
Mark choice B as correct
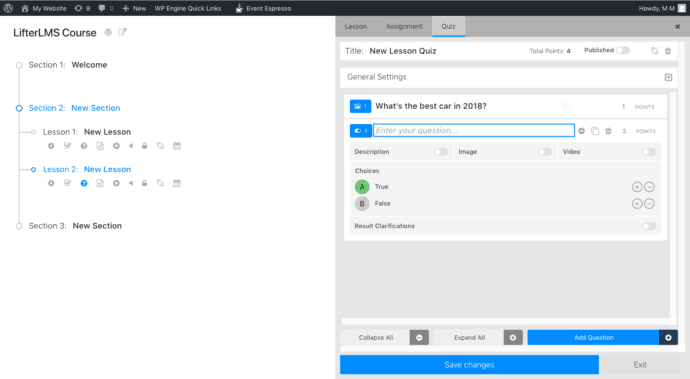362,204
